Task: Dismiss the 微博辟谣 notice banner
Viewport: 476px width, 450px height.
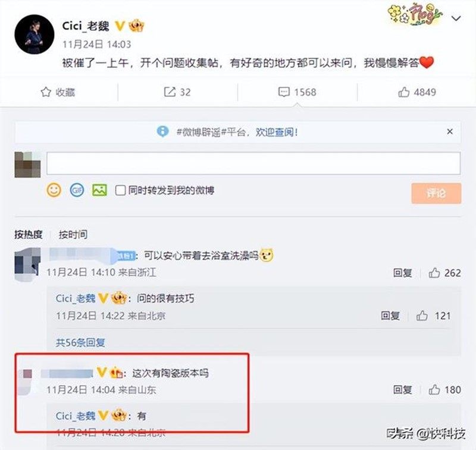Action: pyautogui.click(x=450, y=131)
